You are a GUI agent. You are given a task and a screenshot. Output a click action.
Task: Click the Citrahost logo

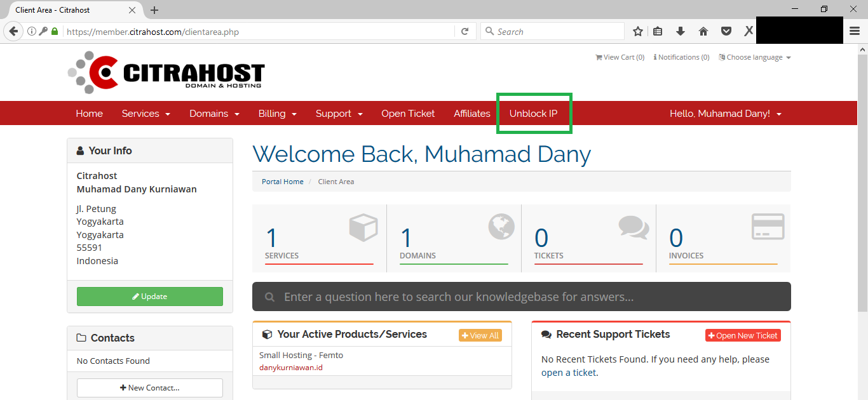[x=166, y=72]
